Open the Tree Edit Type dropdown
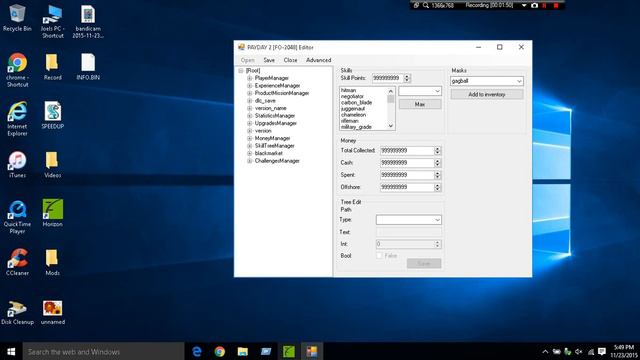 [x=437, y=220]
